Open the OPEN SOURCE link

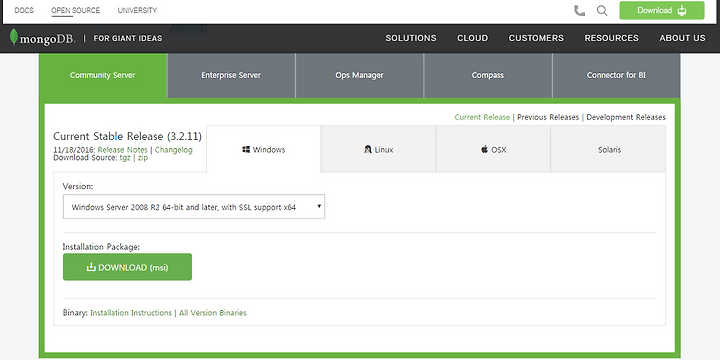click(75, 10)
